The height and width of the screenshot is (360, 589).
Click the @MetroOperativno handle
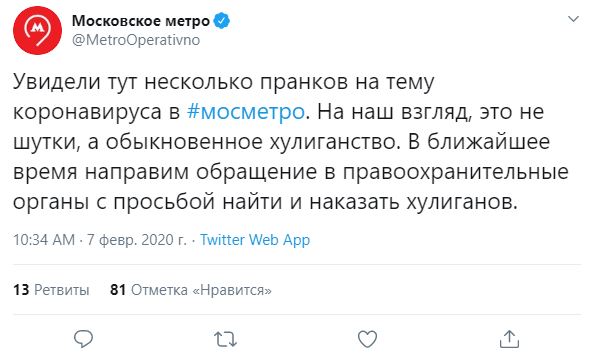136,40
